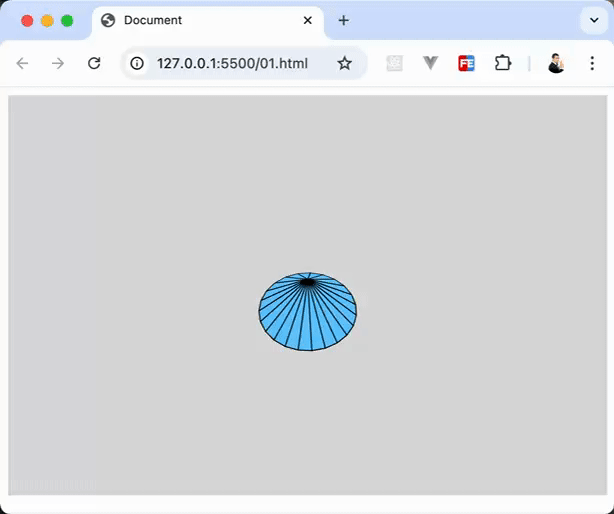Close the Document tab
The image size is (614, 514).
(x=308, y=20)
